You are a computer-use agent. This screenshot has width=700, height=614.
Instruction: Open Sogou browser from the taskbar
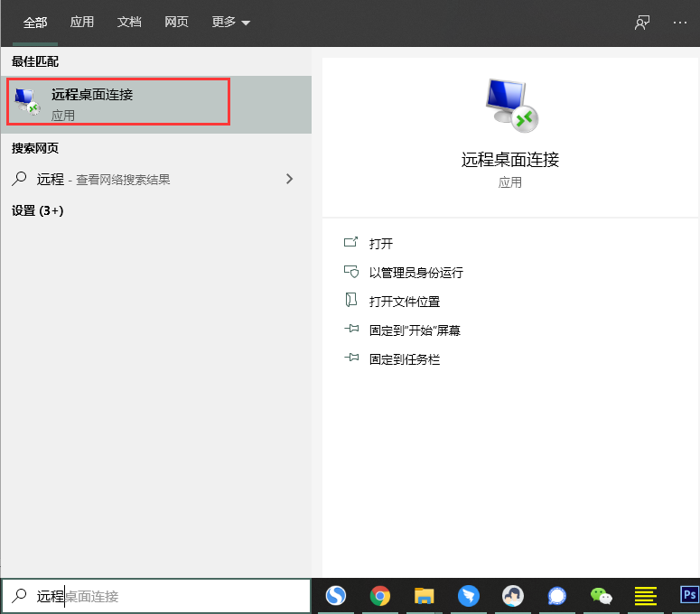[x=336, y=596]
